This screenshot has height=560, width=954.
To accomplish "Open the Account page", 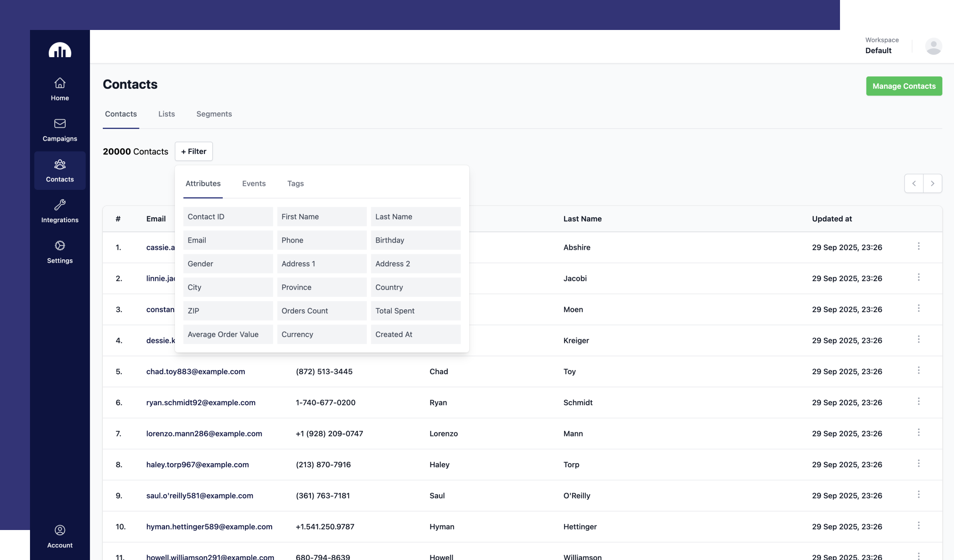I will [60, 536].
